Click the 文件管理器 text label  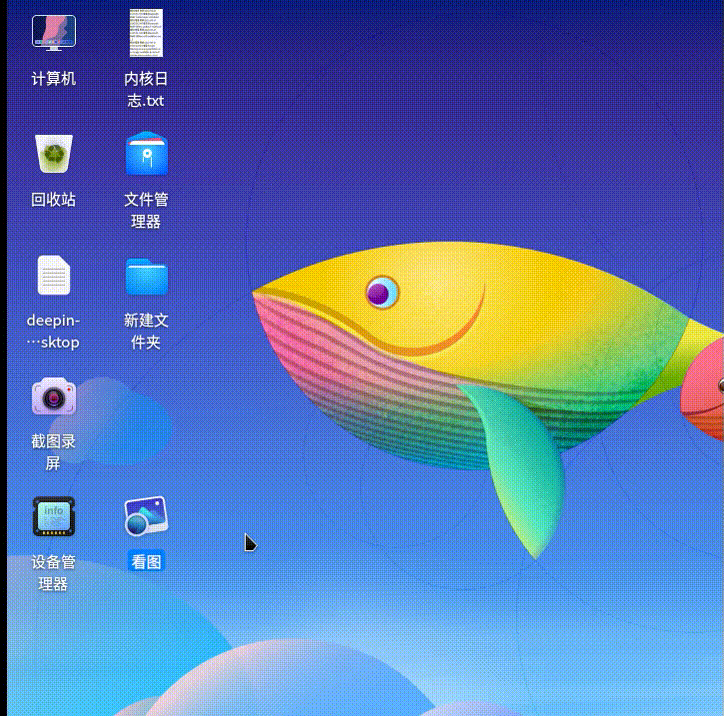point(146,211)
